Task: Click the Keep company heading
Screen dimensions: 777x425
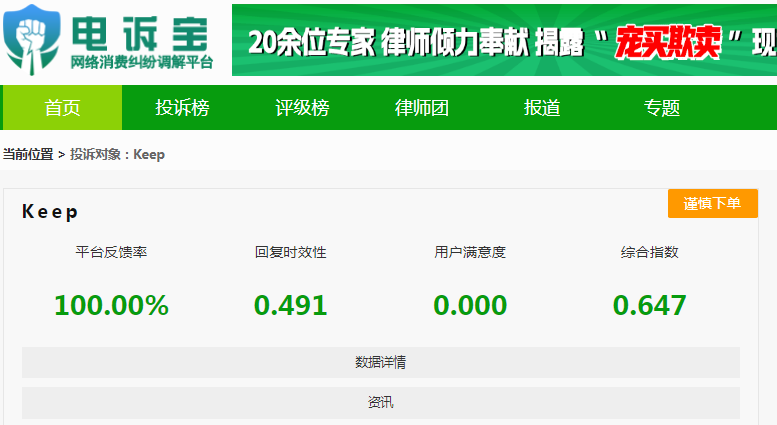Action: [x=50, y=212]
